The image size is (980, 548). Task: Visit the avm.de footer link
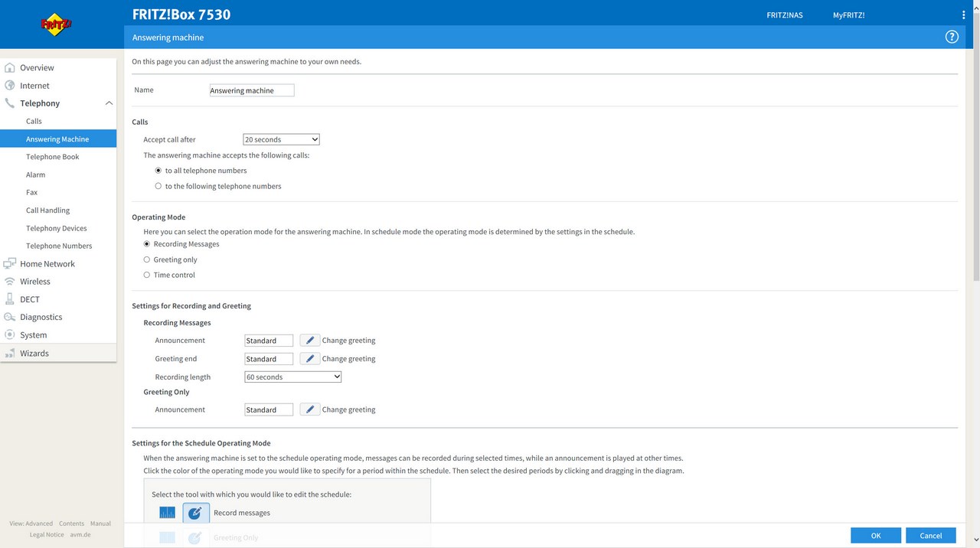(x=80, y=534)
